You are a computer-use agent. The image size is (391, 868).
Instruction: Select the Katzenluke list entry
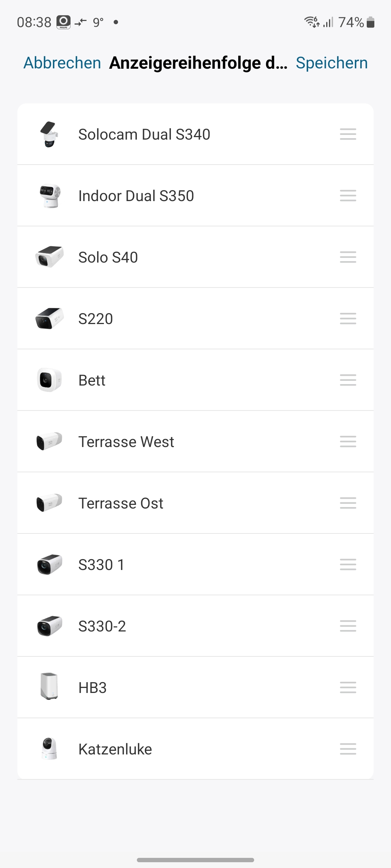tap(115, 749)
